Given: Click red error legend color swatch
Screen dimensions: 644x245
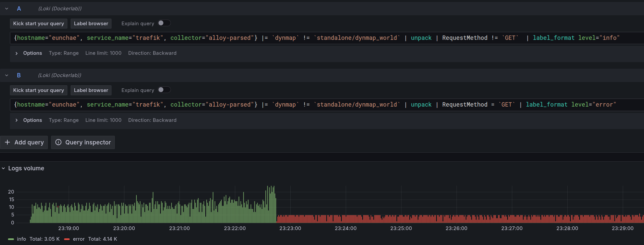Looking at the screenshot, I should [x=67, y=239].
